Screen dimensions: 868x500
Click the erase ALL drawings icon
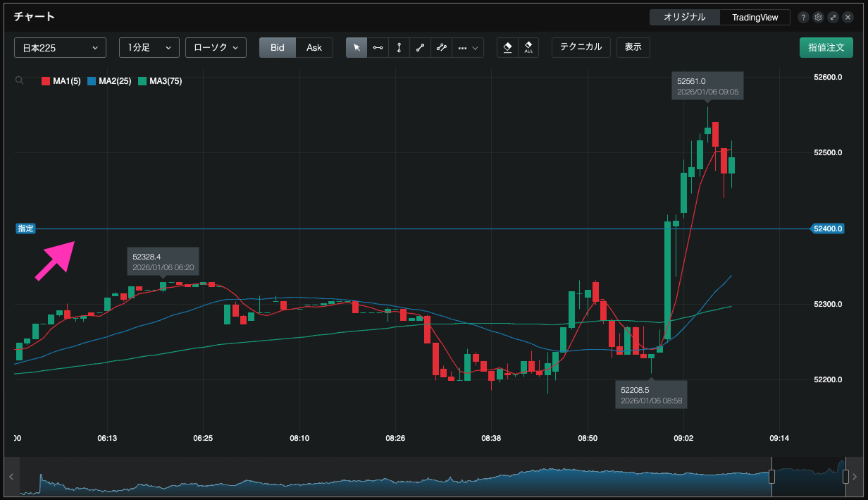coord(528,47)
